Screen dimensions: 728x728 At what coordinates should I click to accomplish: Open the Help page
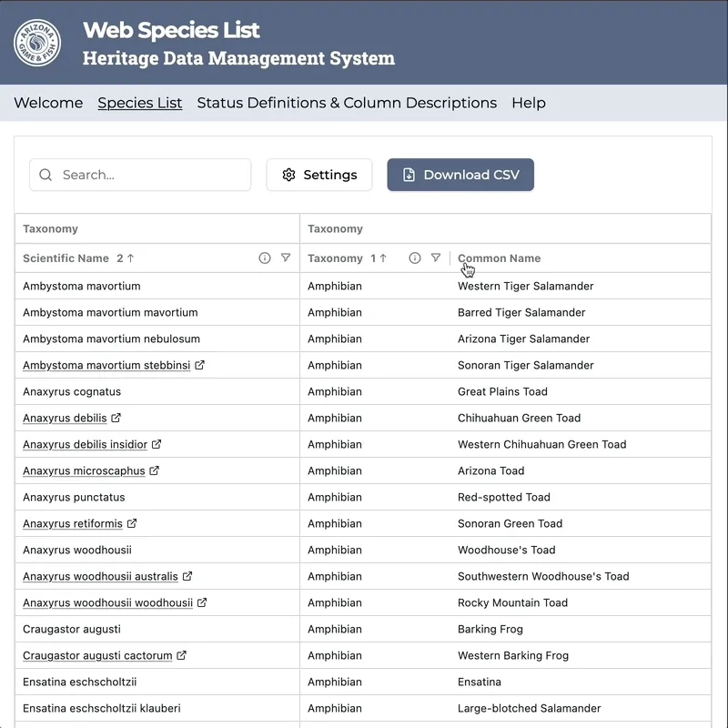coord(529,103)
